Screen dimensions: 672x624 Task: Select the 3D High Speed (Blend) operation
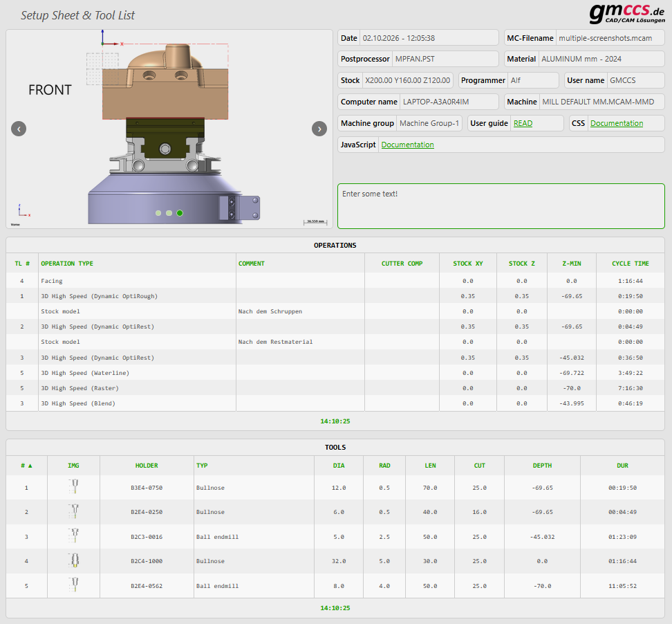(x=335, y=403)
